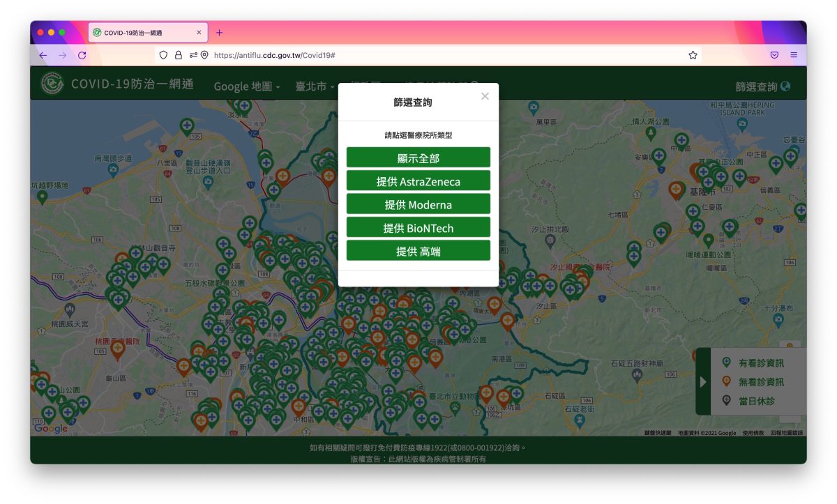Click the 坑越野場地 green map pin
The image size is (837, 504).
(43, 197)
